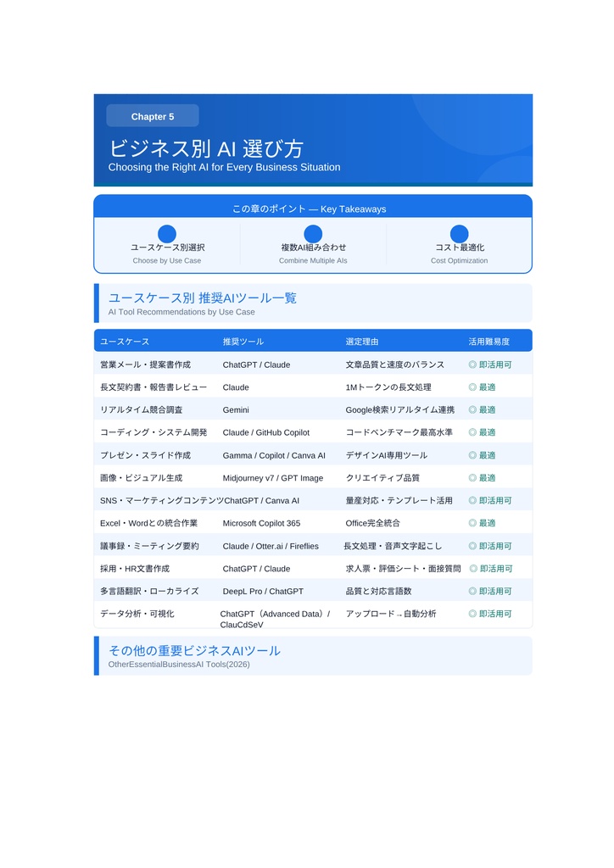This screenshot has height=868, width=614.
Task: Click the クリエイティブ品質 cell
Action: 382,478
